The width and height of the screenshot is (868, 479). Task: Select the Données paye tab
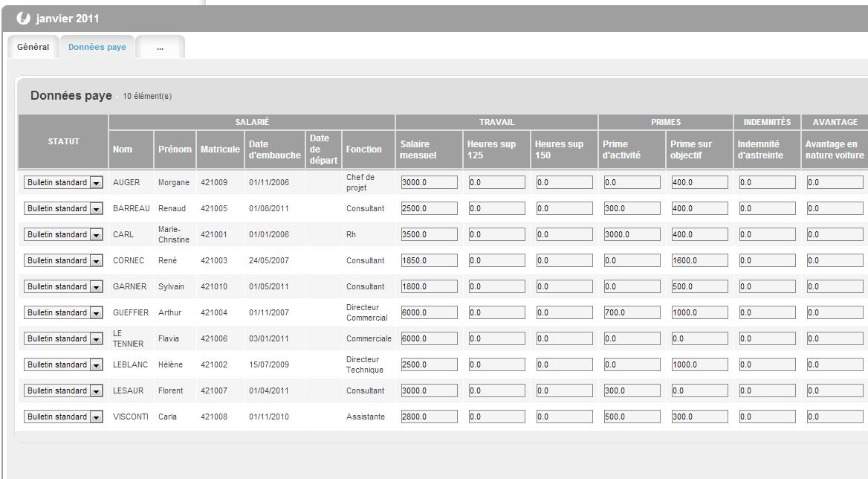coord(97,46)
